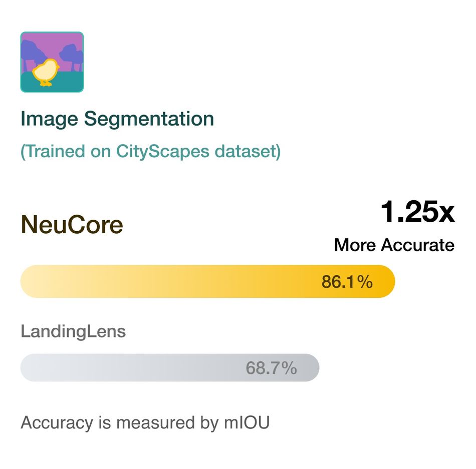Click the More Accurate caption
The width and height of the screenshot is (476, 469).
(x=394, y=245)
